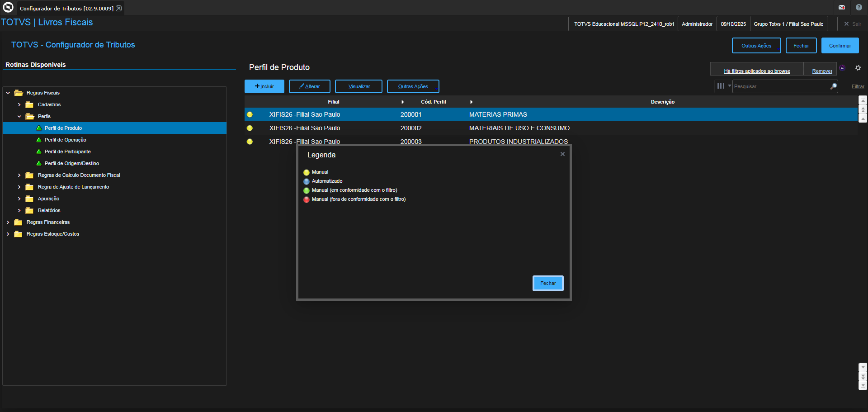Open 'Há filtros aplicados ao browse' link
Viewport: 868px width, 412px height.
click(757, 71)
